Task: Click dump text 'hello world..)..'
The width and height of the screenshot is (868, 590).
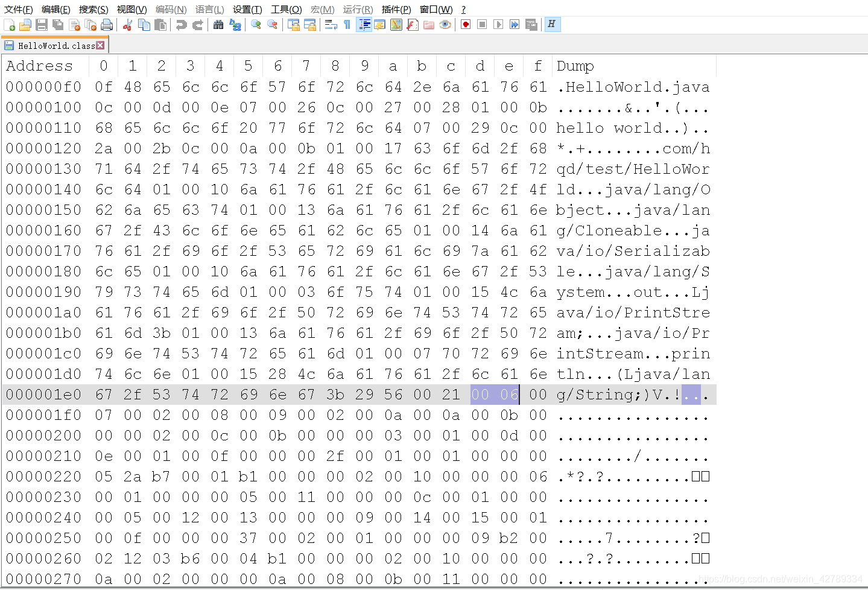Action: point(633,128)
